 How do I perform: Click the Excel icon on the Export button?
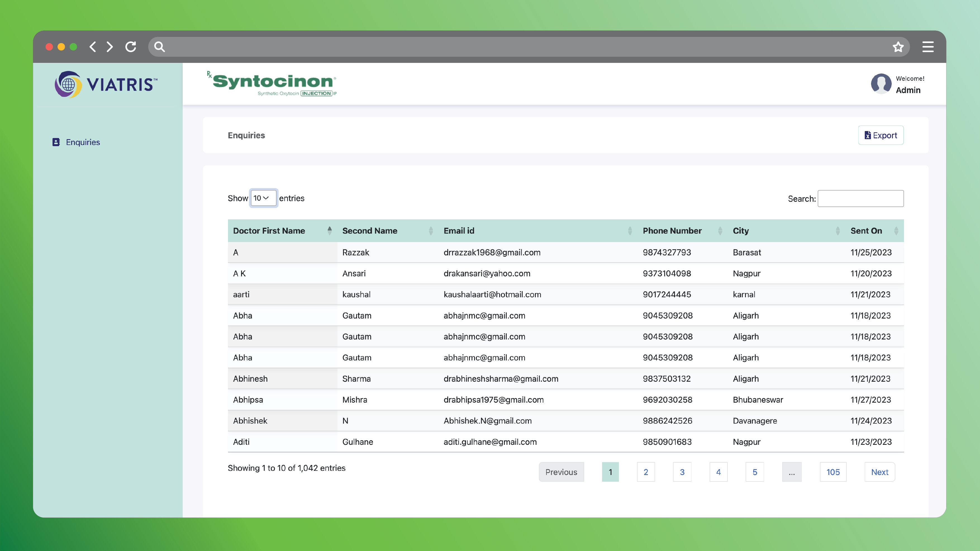coord(869,135)
